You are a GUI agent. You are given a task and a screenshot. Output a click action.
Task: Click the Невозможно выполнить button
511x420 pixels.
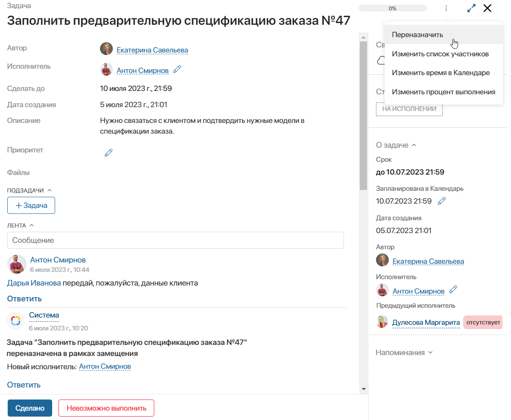pyautogui.click(x=106, y=408)
